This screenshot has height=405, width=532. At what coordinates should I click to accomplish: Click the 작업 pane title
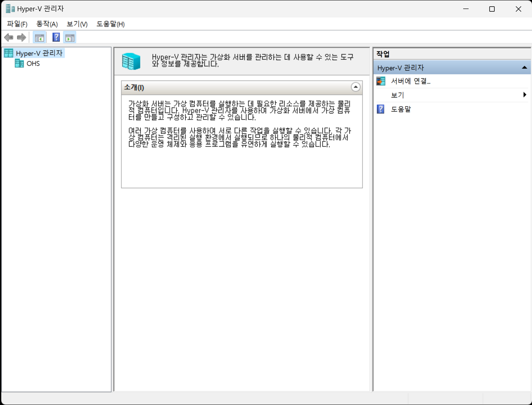(x=383, y=54)
